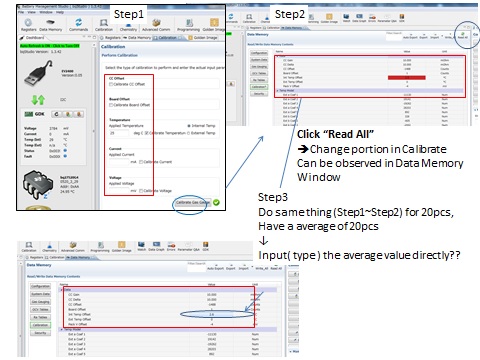This screenshot has width=480, height=360.
Task: Toggle Calibrate Temperature checkbox
Action: pos(147,133)
